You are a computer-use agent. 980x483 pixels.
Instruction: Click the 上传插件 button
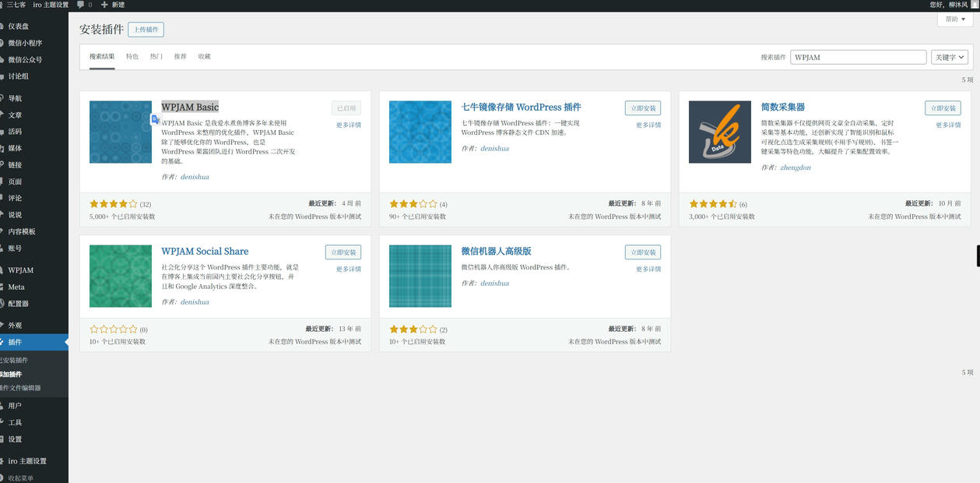146,30
